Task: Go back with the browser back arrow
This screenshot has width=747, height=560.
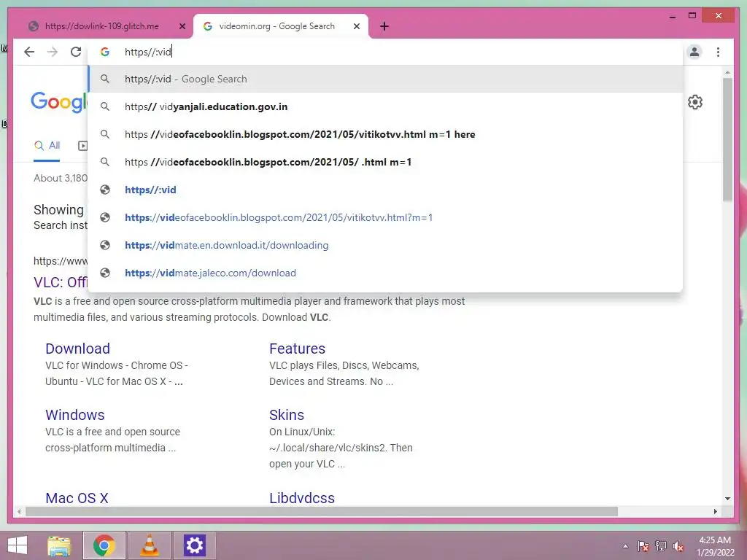Action: tap(29, 52)
